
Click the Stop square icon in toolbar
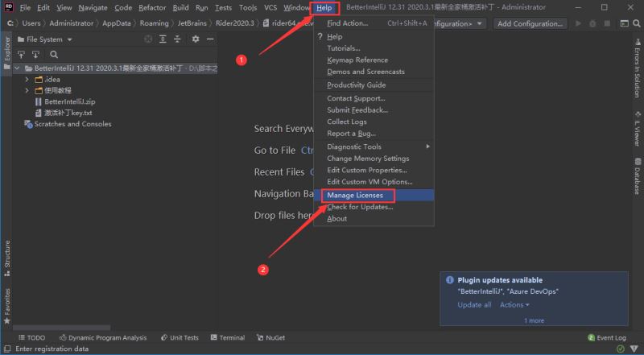(607, 23)
